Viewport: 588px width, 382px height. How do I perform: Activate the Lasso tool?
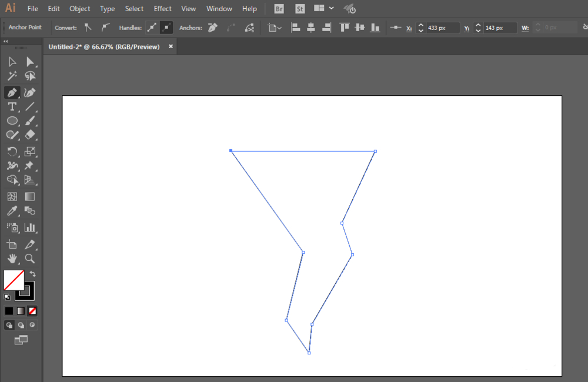click(x=30, y=76)
